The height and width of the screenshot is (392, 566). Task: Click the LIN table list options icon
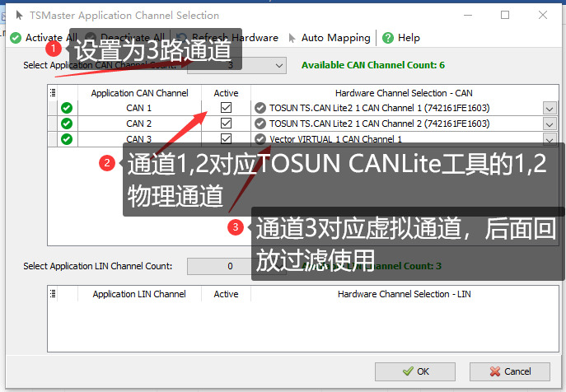pos(53,294)
